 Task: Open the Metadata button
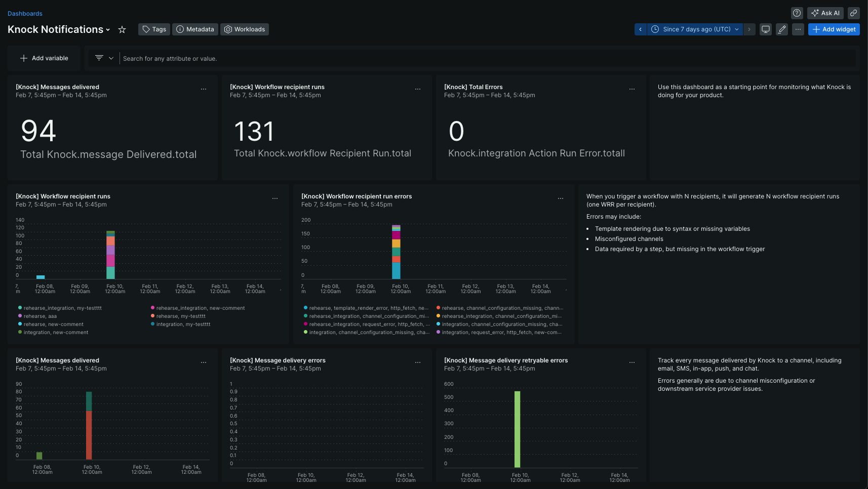[x=195, y=29]
